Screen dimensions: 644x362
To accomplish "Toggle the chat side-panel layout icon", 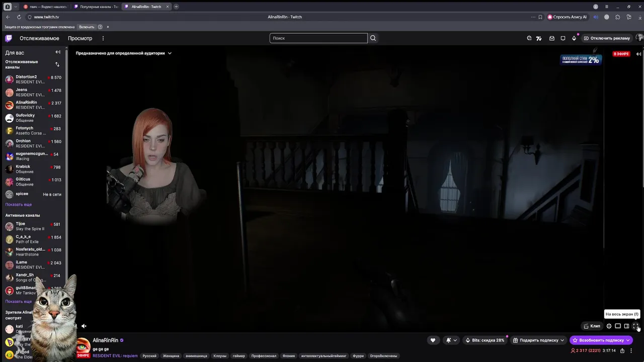I will tap(626, 326).
